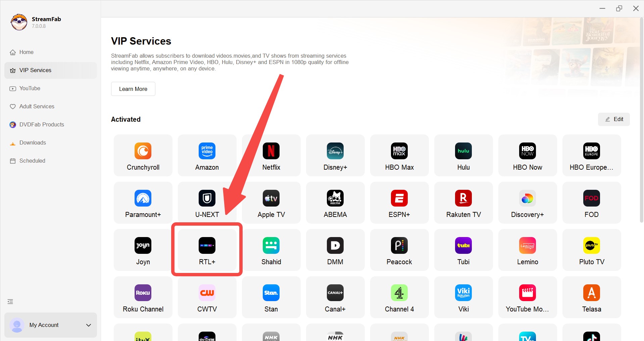Collapse the sidebar with the menu toggle icon

pos(10,302)
